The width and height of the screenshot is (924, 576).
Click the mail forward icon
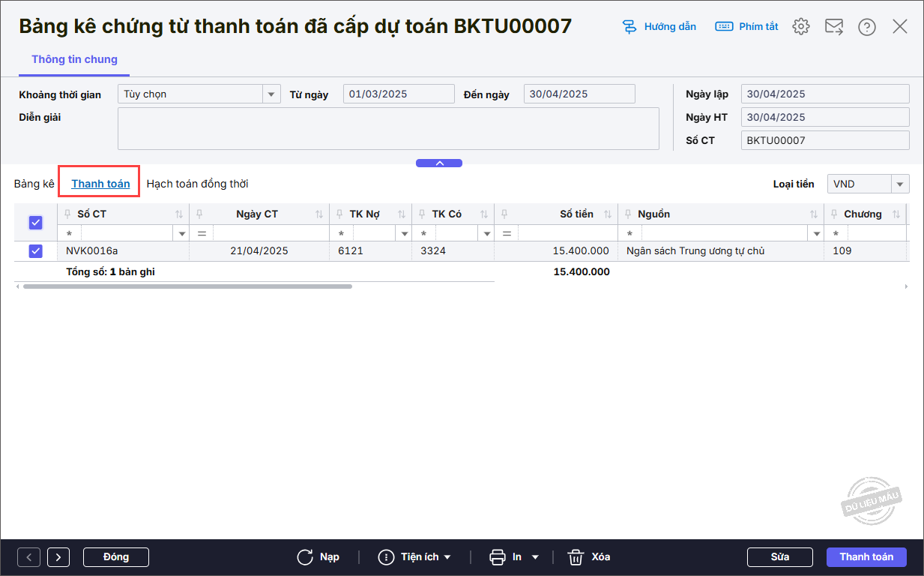tap(834, 26)
